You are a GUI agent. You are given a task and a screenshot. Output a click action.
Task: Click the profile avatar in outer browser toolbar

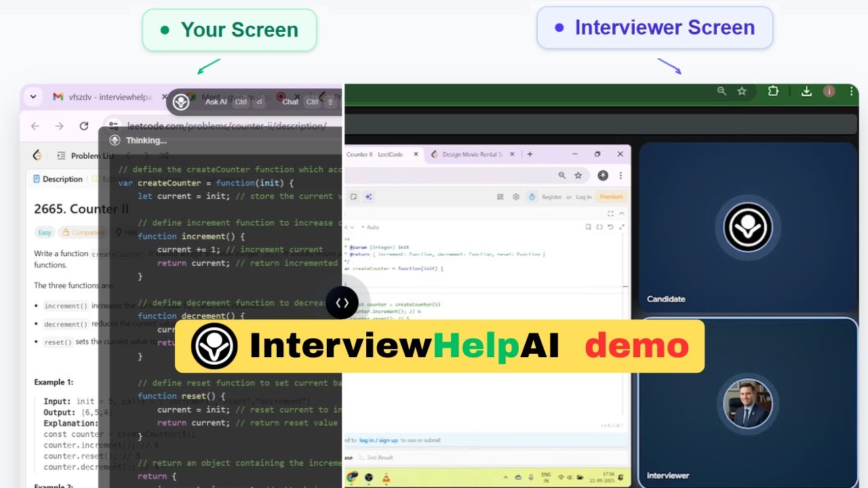click(829, 91)
